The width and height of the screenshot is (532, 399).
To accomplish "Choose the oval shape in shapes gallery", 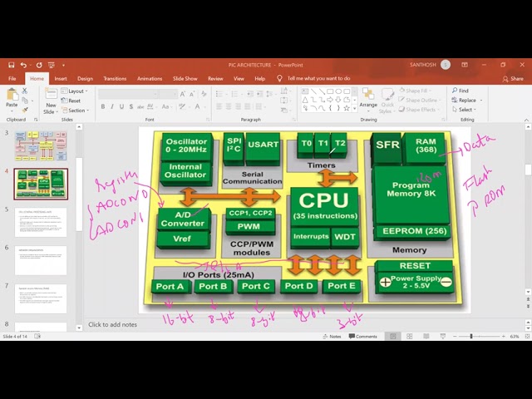I will (x=338, y=91).
